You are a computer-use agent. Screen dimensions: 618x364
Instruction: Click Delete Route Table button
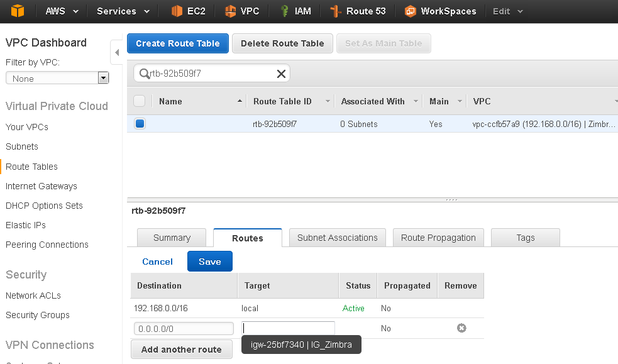pos(282,43)
